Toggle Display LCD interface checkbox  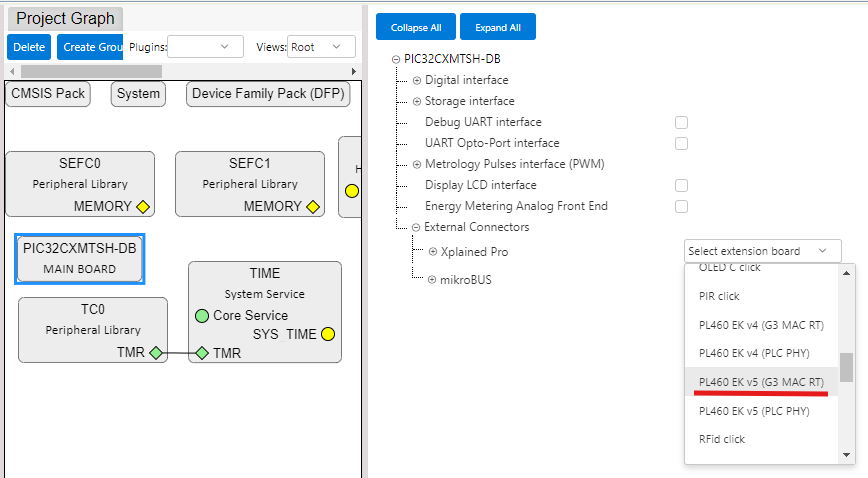pos(681,185)
